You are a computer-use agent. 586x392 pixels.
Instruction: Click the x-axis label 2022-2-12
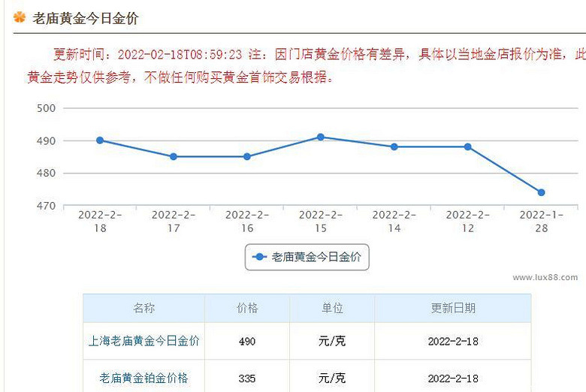coord(468,222)
